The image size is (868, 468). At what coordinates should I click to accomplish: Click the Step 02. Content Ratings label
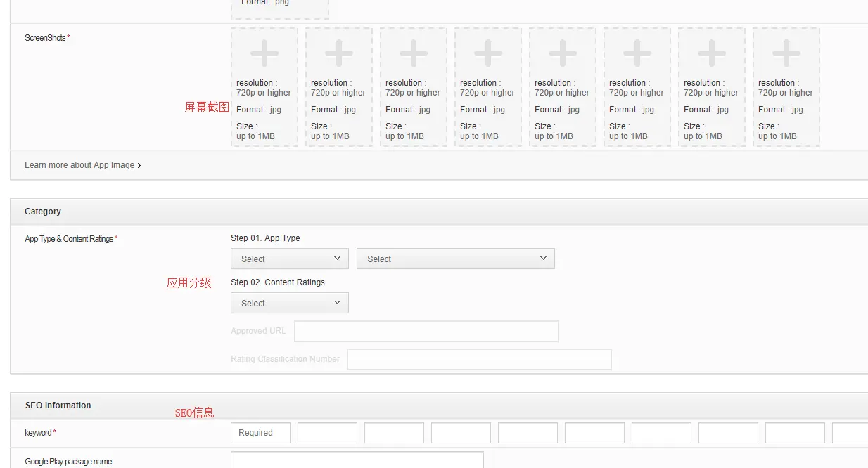(x=278, y=282)
